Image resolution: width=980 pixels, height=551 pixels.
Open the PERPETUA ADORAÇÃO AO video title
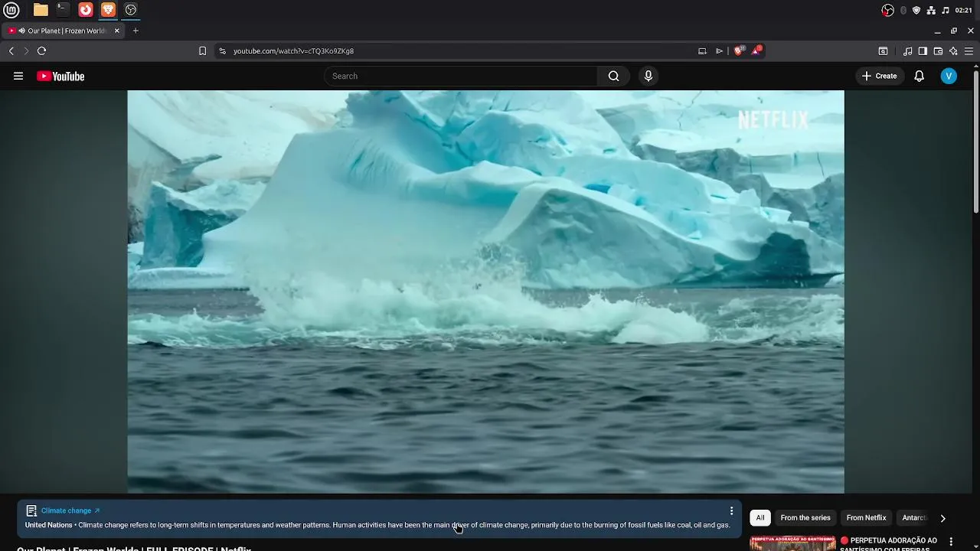tap(889, 544)
